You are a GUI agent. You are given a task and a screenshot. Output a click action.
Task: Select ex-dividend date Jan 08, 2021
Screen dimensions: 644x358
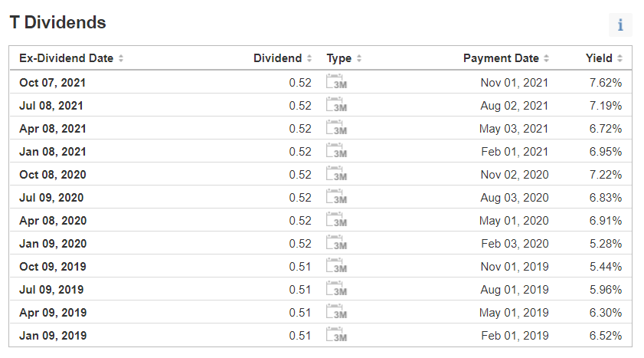click(53, 152)
